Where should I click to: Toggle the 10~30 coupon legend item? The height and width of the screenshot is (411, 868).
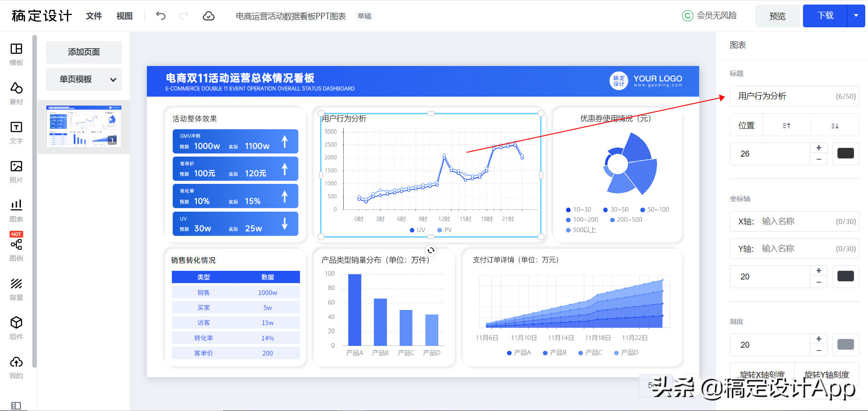pyautogui.click(x=578, y=209)
